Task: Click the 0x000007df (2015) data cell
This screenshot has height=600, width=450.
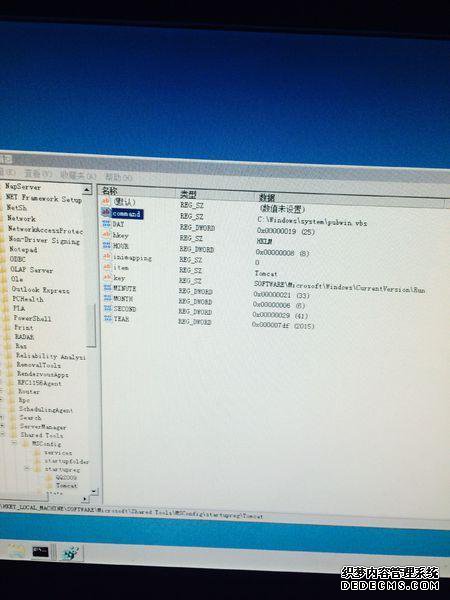Action: (283, 326)
